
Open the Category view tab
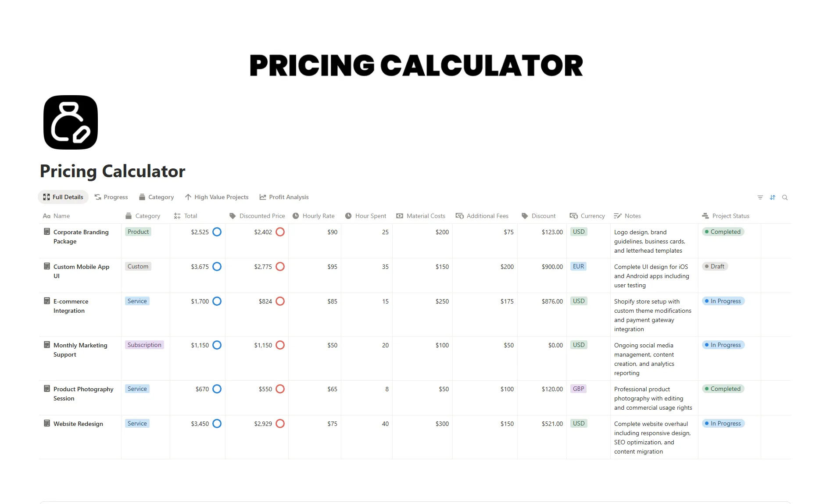point(156,197)
